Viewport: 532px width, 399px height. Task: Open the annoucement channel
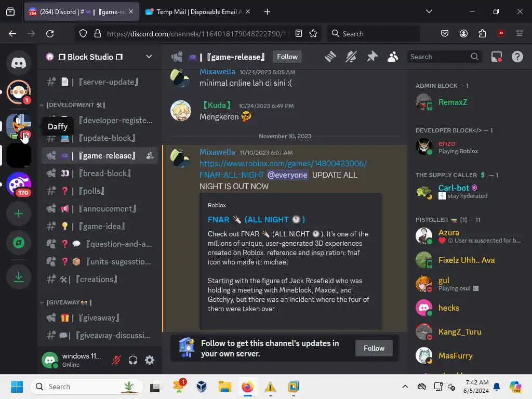click(100, 209)
